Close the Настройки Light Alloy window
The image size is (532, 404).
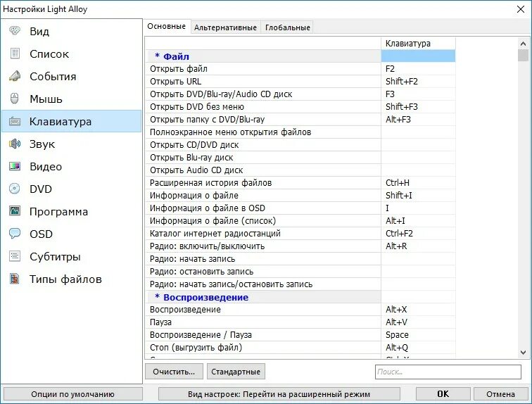521,9
